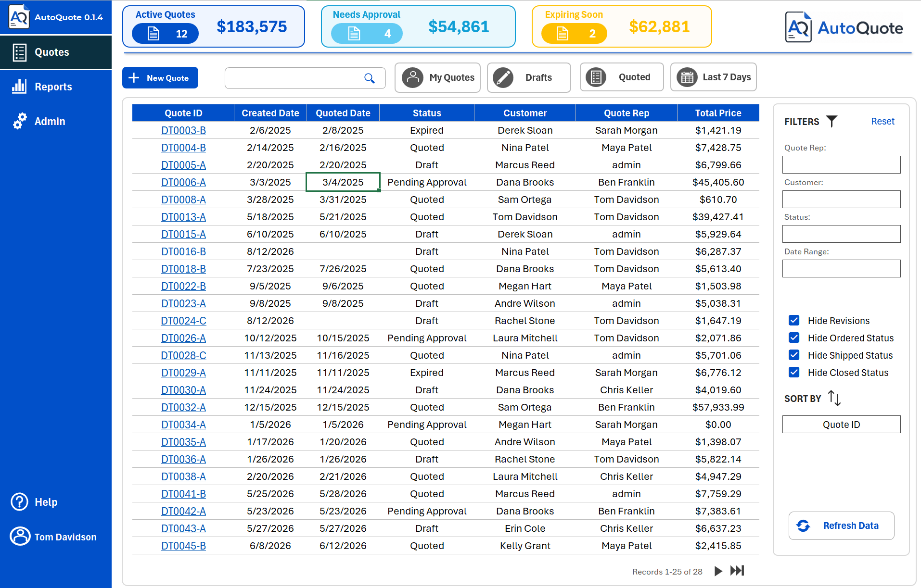Toggle Hide Shipped Status checkbox
This screenshot has width=921, height=588.
coord(794,355)
